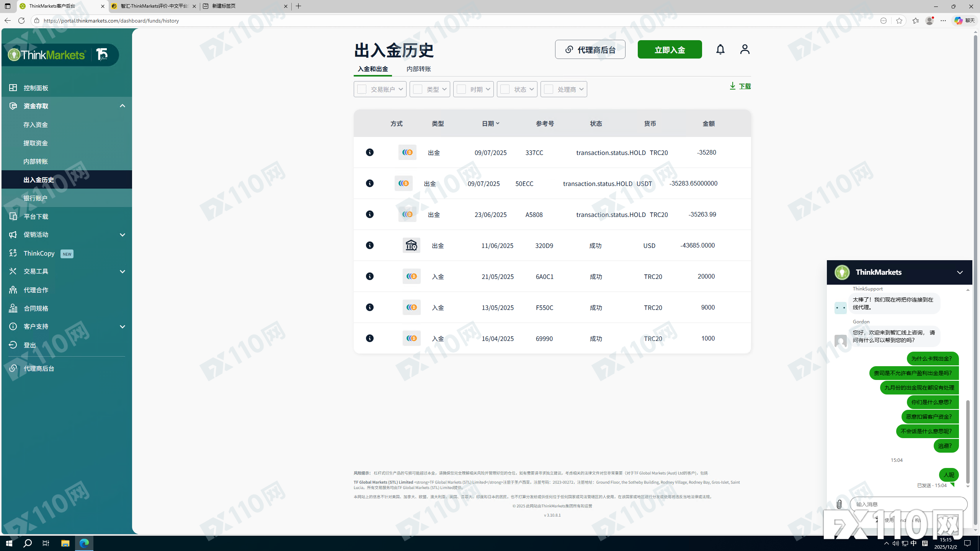Collapse the ThinkMarkets chat via its chevron
This screenshot has width=980, height=551.
(960, 272)
